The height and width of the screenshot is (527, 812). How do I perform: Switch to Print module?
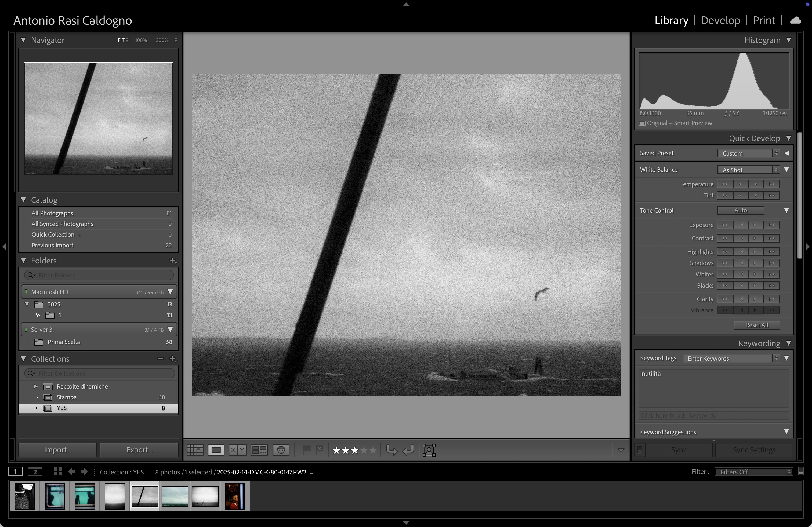click(764, 20)
